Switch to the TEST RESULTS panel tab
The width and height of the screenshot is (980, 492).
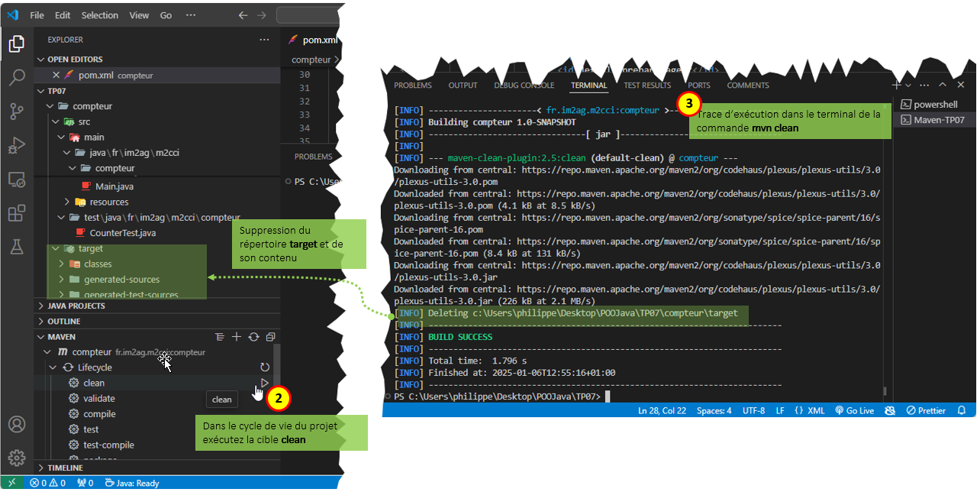[x=647, y=86]
